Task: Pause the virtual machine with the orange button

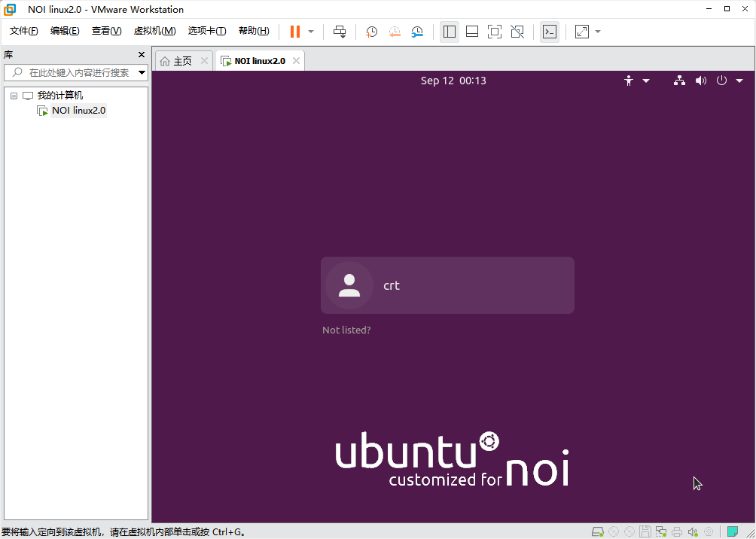Action: (x=295, y=32)
